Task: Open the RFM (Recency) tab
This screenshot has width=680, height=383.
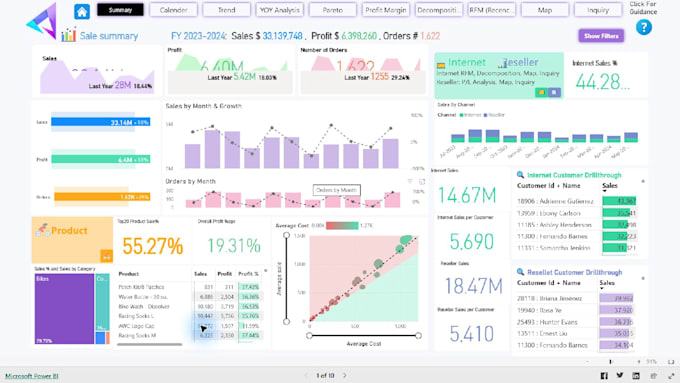Action: 492,10
